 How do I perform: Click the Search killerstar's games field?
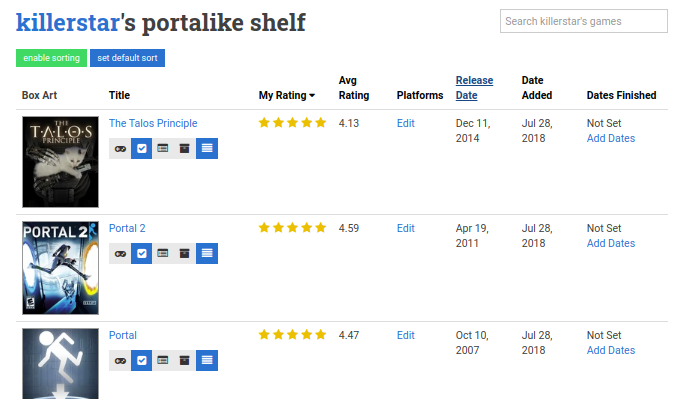click(584, 21)
